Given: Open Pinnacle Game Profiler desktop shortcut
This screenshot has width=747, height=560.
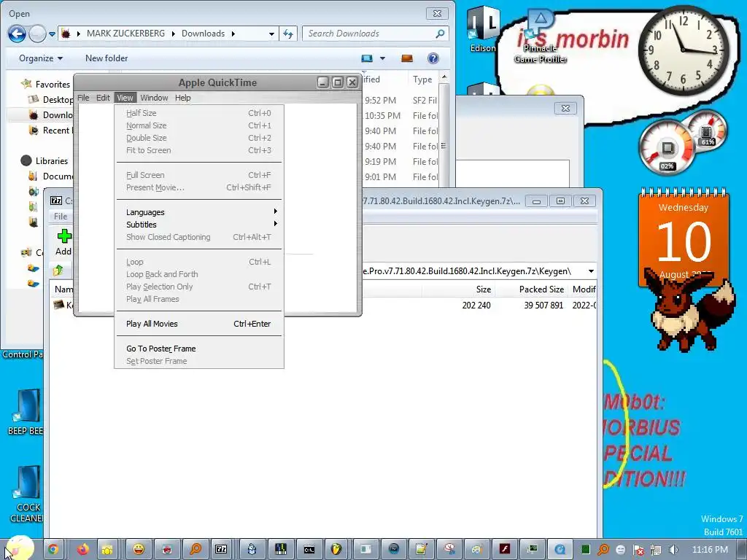Looking at the screenshot, I should click(541, 37).
